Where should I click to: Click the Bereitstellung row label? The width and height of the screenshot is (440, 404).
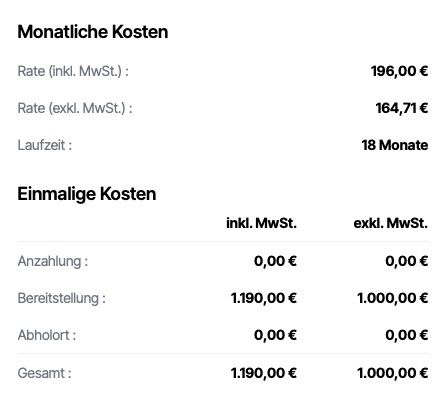62,298
